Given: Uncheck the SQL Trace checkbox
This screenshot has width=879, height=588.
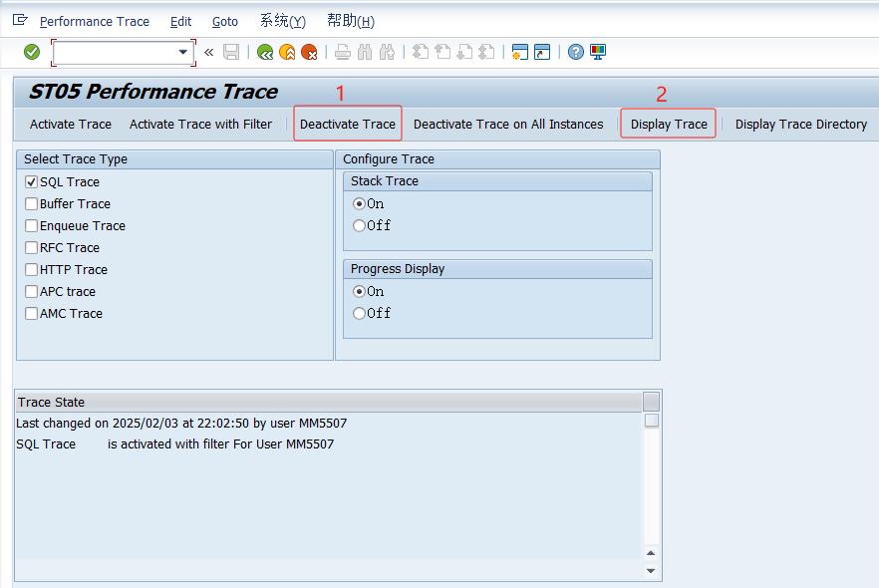Looking at the screenshot, I should (x=30, y=181).
